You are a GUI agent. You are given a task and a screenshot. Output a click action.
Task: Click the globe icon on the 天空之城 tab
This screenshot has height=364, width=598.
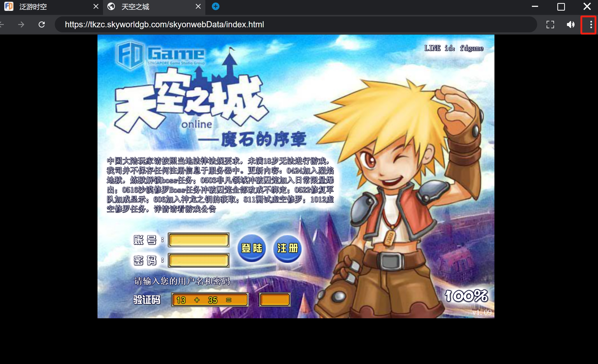(x=111, y=6)
